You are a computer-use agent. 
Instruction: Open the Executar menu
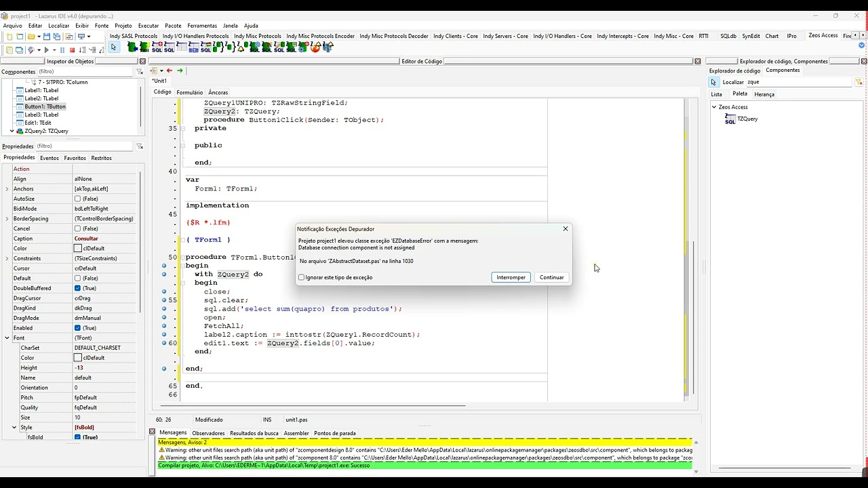(x=149, y=26)
